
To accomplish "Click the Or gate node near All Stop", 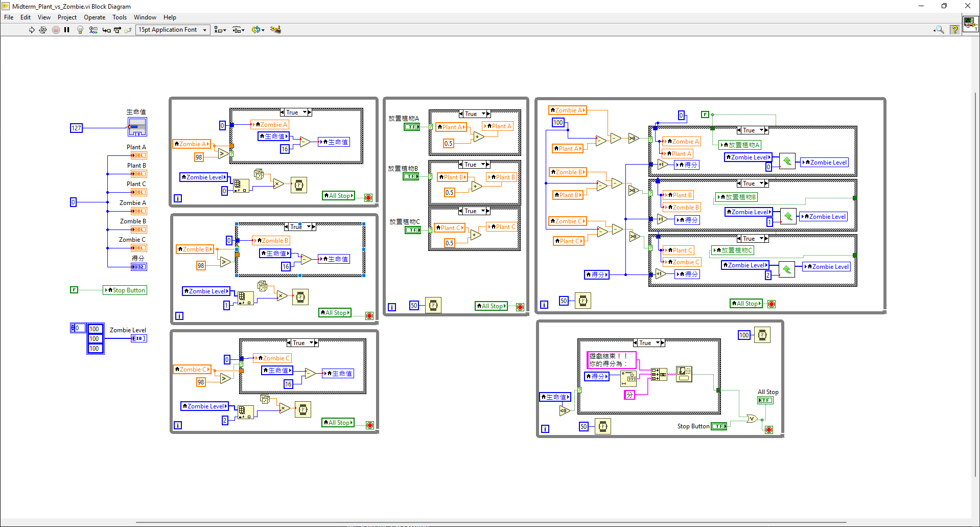I will point(752,419).
